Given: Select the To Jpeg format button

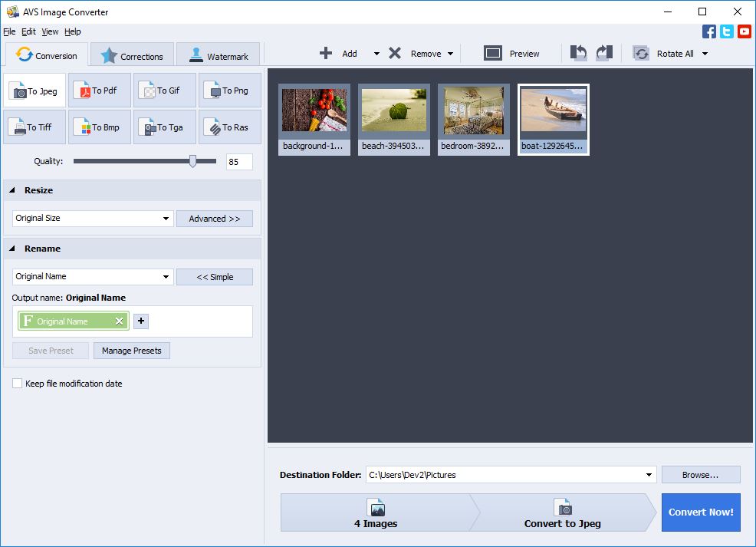Looking at the screenshot, I should point(35,91).
